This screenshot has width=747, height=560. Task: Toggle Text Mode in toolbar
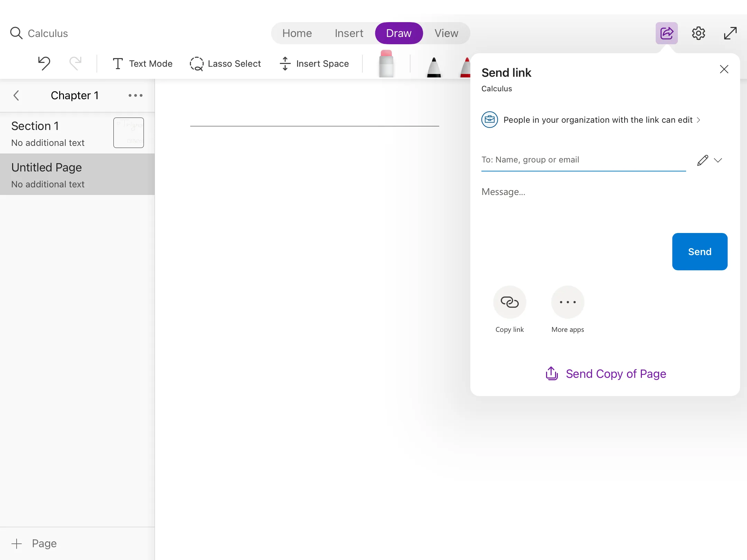coord(142,64)
